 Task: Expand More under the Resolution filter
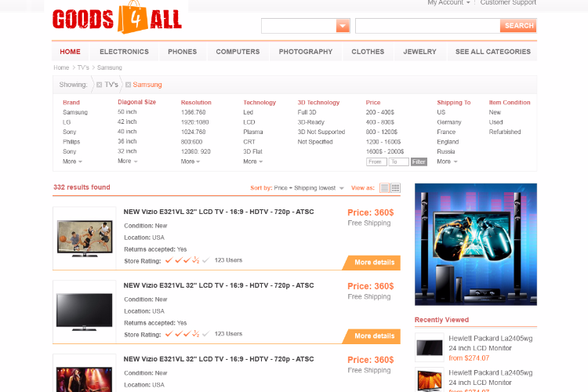coord(191,162)
